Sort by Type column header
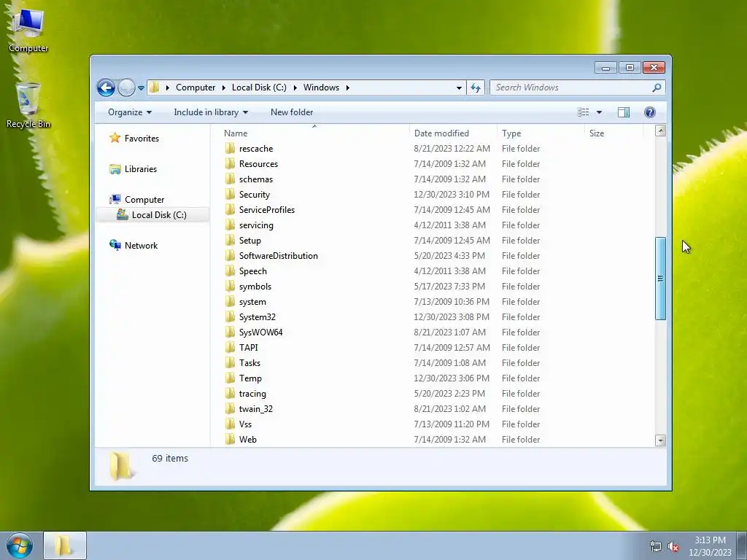 click(541, 133)
